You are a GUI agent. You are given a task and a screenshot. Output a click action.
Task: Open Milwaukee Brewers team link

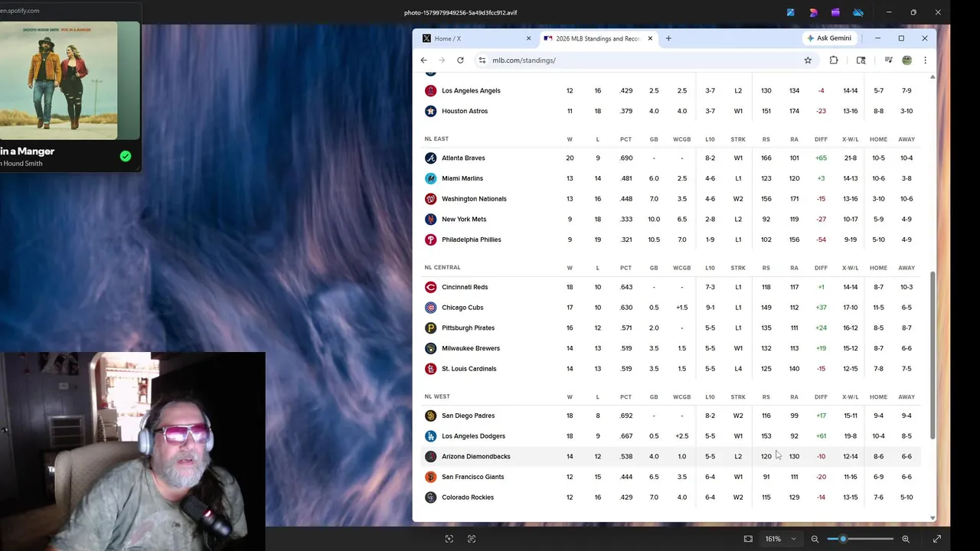(471, 348)
